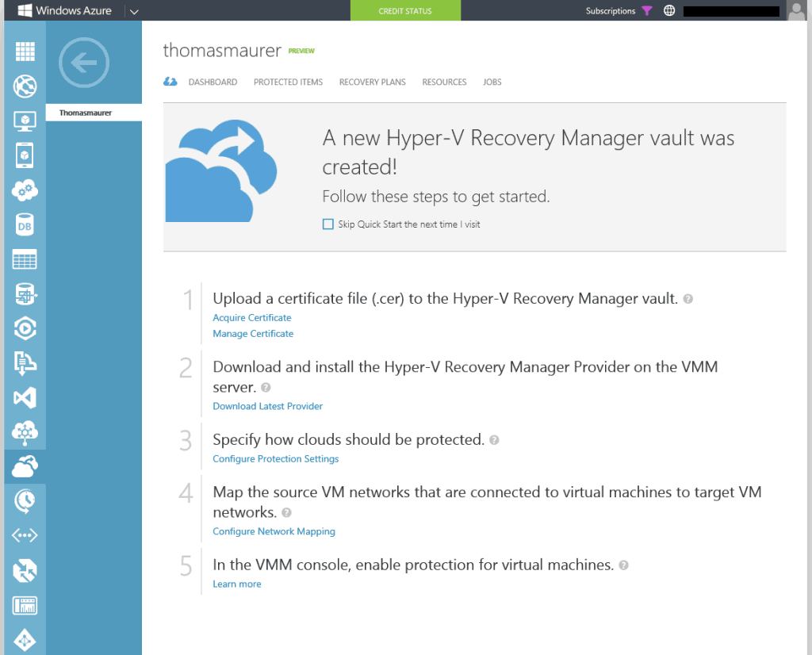Open SQL Databases DB icon in sidebar

25,224
